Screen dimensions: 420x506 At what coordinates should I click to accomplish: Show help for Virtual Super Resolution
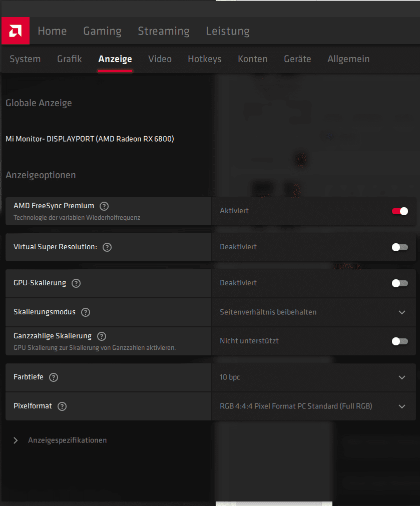tap(107, 247)
